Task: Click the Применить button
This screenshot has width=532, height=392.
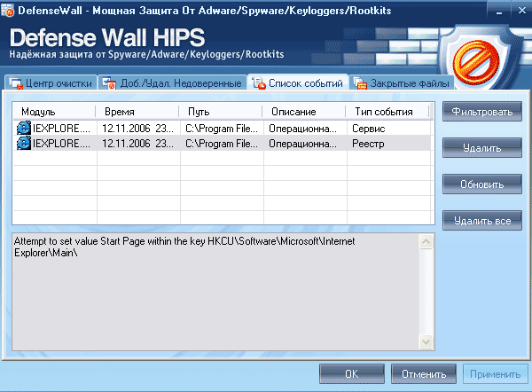Action: point(496,374)
